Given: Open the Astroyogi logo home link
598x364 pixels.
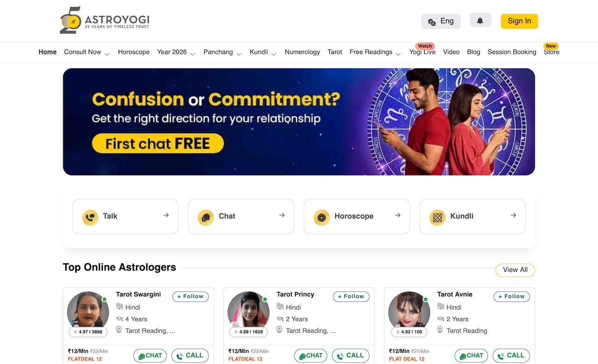Looking at the screenshot, I should pos(105,20).
